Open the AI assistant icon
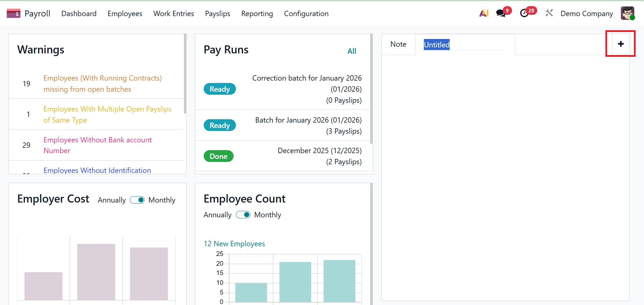The height and width of the screenshot is (305, 644). tap(484, 13)
